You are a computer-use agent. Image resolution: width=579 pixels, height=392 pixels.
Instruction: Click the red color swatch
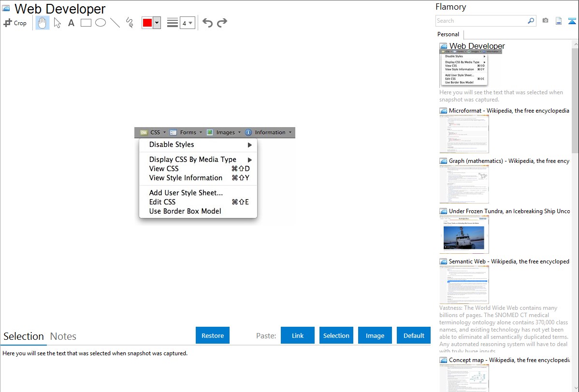tap(147, 23)
